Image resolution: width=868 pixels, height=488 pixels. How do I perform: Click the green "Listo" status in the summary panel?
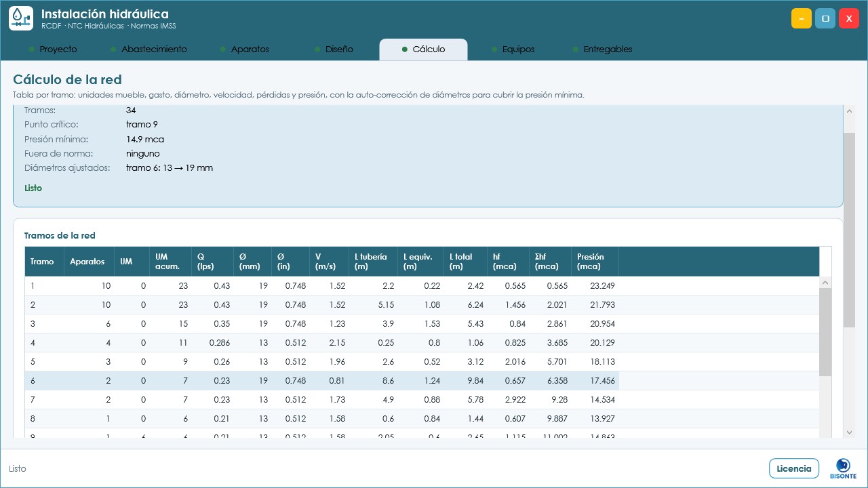[x=33, y=188]
